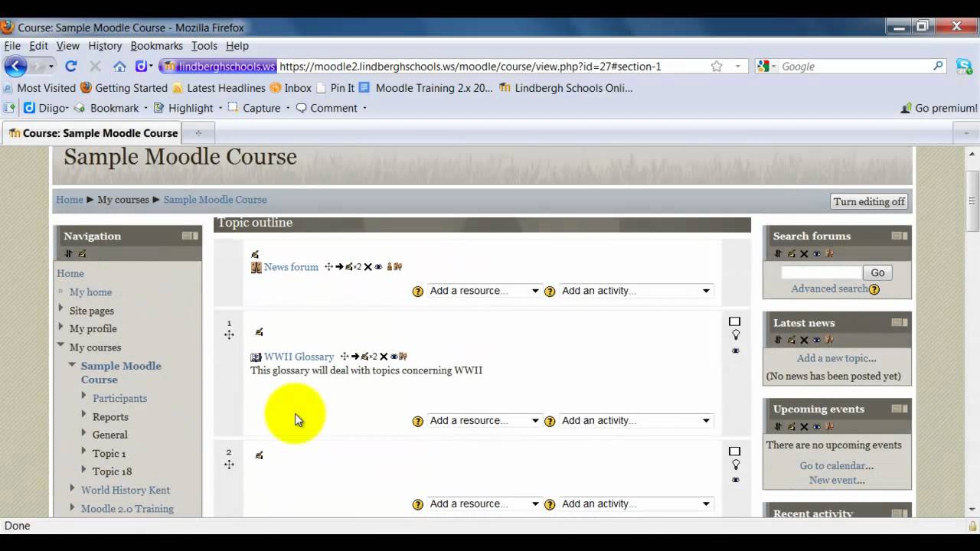Hide the Search forums block with eye icon

(x=817, y=254)
